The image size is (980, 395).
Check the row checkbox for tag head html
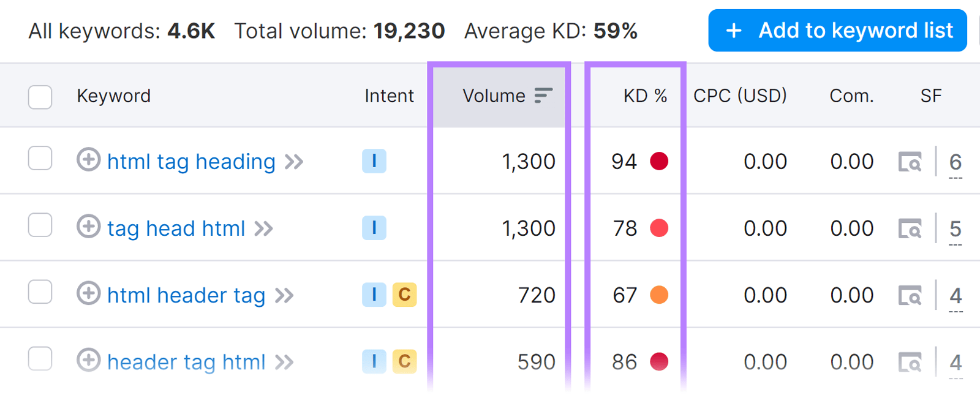click(x=39, y=225)
